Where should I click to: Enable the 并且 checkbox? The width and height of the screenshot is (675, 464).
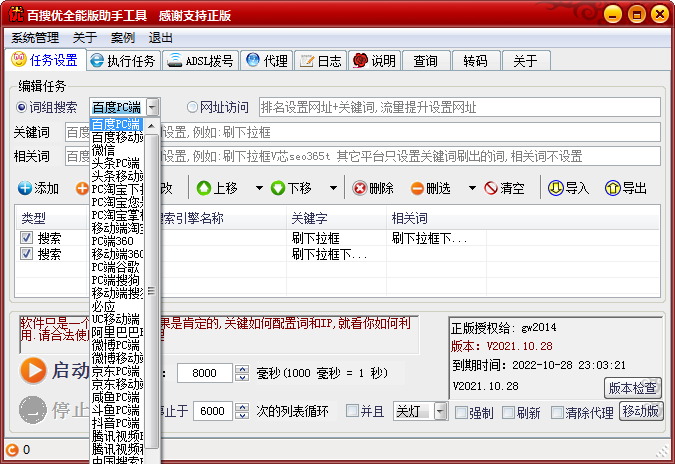click(x=352, y=411)
